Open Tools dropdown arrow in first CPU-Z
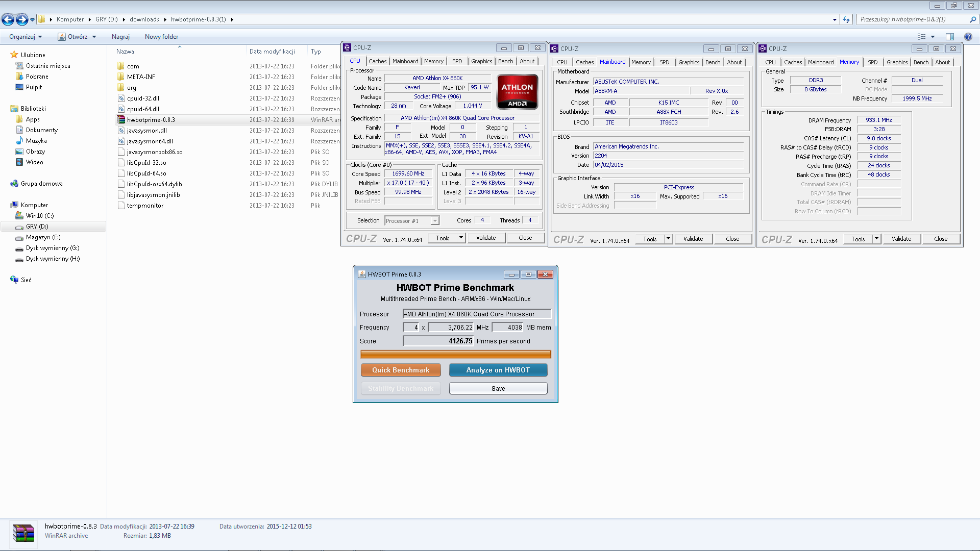This screenshot has width=980, height=551. [x=461, y=238]
